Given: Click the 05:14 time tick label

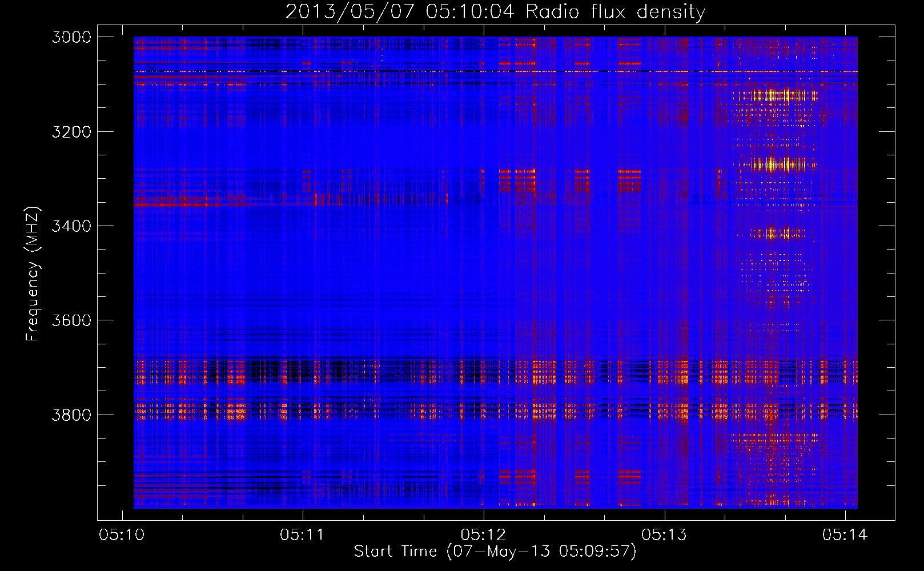Looking at the screenshot, I should pos(845,535).
